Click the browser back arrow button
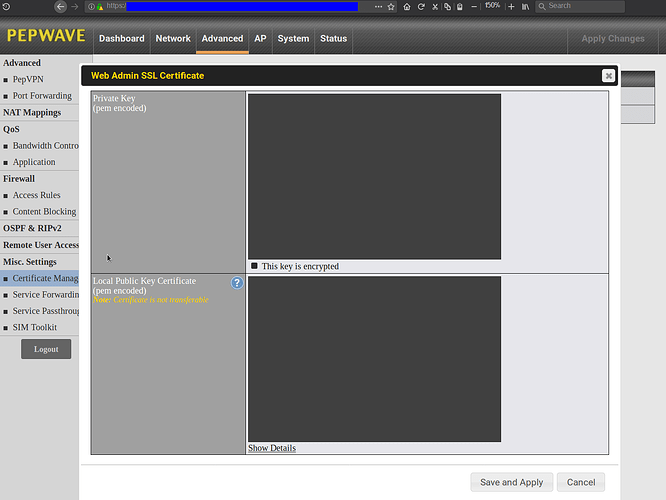This screenshot has width=666, height=500. [60, 6]
